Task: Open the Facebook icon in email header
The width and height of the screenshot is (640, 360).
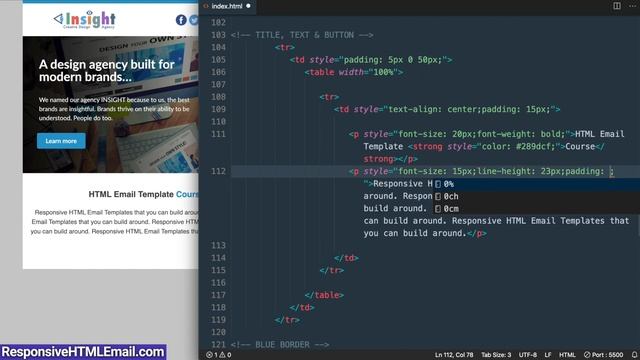Action: pos(181,20)
